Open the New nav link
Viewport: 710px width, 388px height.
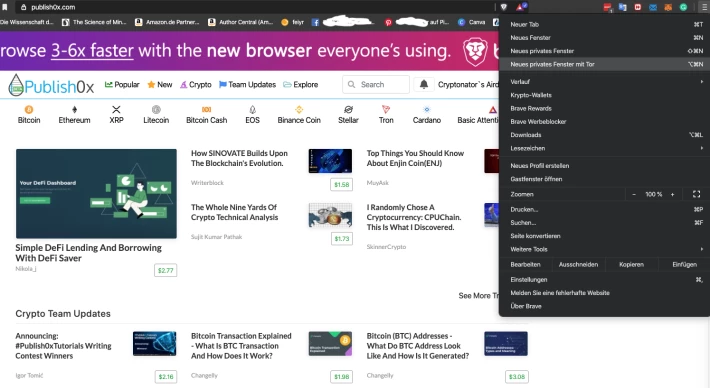(x=160, y=85)
